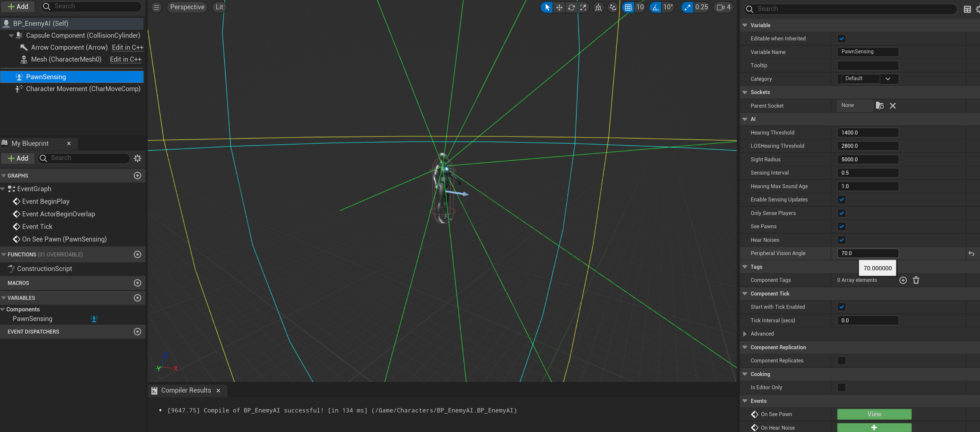Click the Sight Radius value field
The width and height of the screenshot is (980, 432).
pyautogui.click(x=867, y=159)
